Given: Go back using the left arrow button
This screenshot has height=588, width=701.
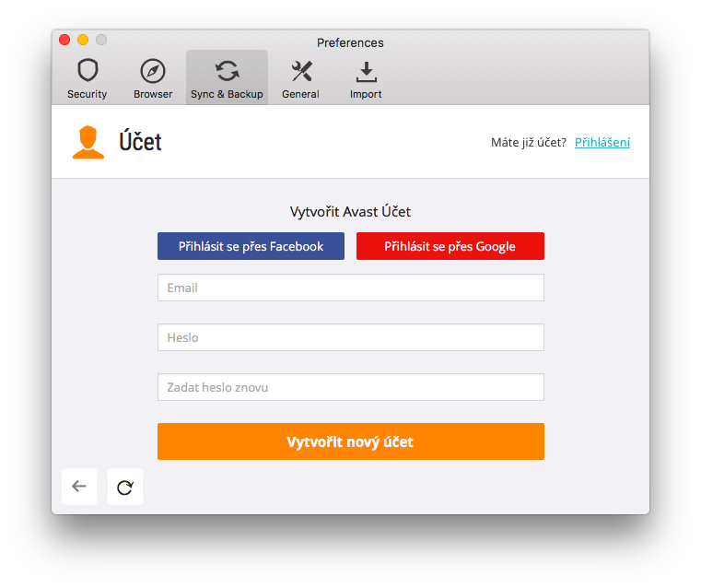Looking at the screenshot, I should coord(79,487).
